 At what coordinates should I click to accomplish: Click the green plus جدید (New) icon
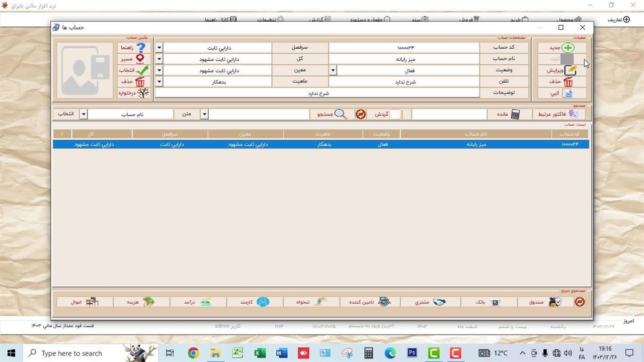(568, 48)
